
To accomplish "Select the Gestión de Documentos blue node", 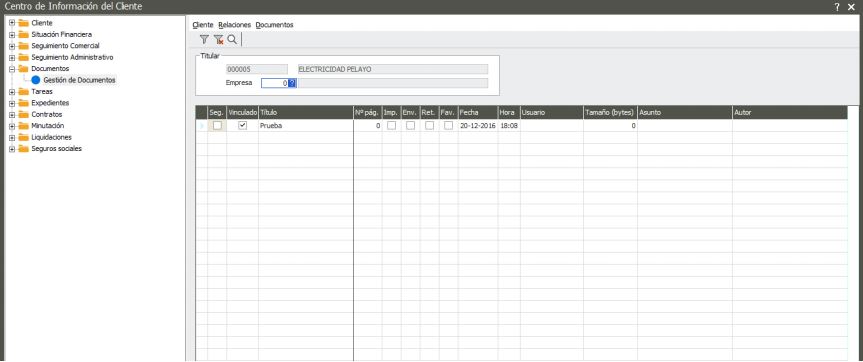I will click(36, 80).
